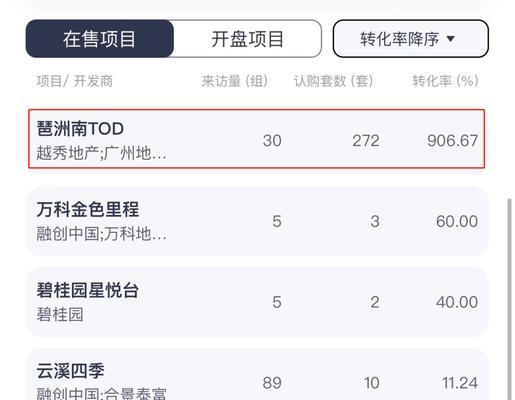Open the 碧桂园星悦台 project card
Viewport: 515px width, 400px height.
pyautogui.click(x=257, y=302)
